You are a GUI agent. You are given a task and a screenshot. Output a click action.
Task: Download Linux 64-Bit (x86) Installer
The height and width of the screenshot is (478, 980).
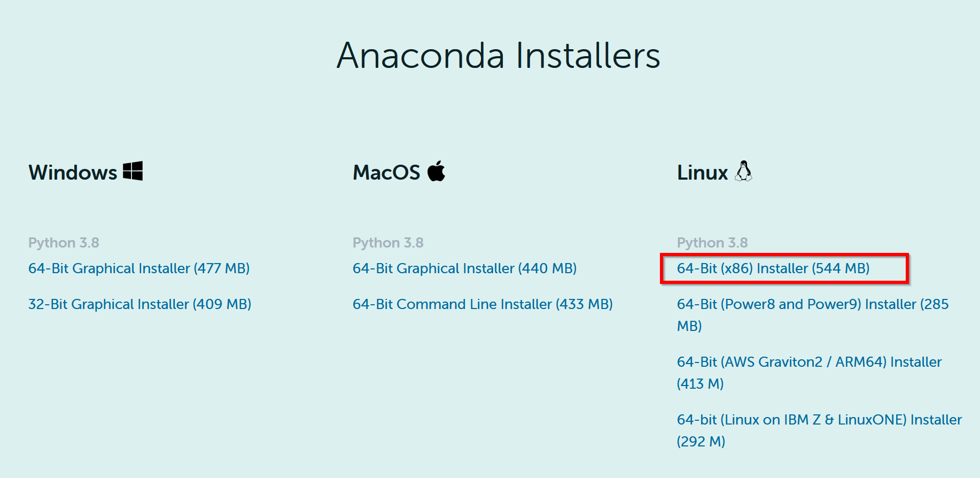(773, 268)
